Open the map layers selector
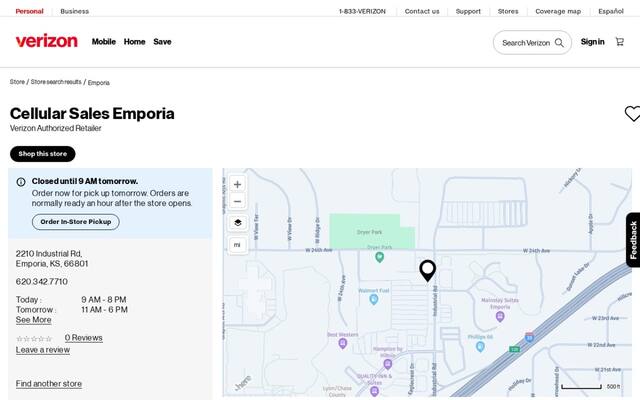The height and width of the screenshot is (400, 640). coord(238,223)
